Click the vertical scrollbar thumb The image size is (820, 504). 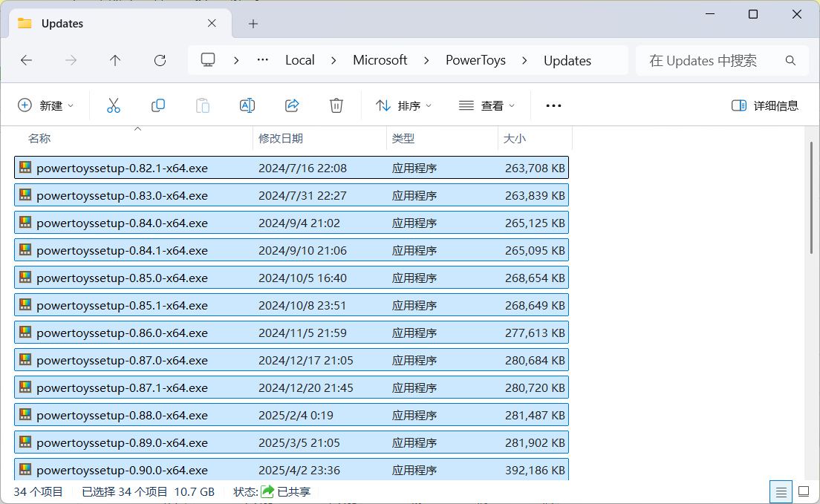[x=811, y=197]
